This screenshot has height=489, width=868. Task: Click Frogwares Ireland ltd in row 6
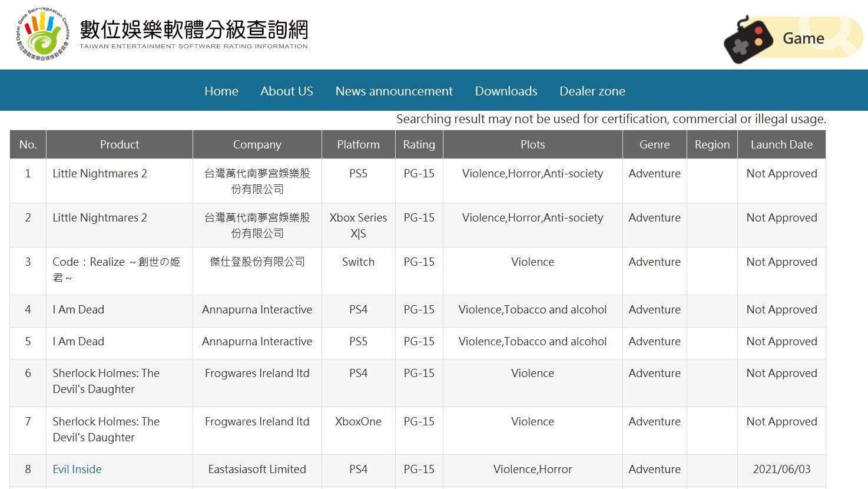click(257, 373)
